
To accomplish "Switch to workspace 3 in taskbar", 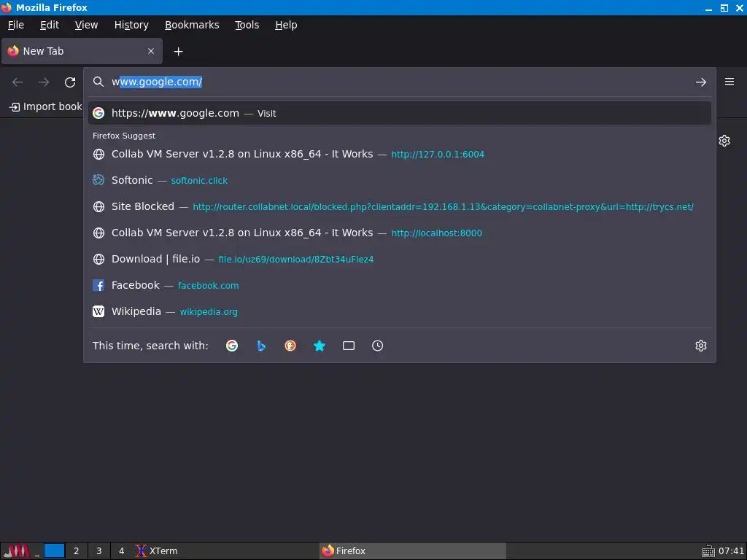I will (x=99, y=551).
